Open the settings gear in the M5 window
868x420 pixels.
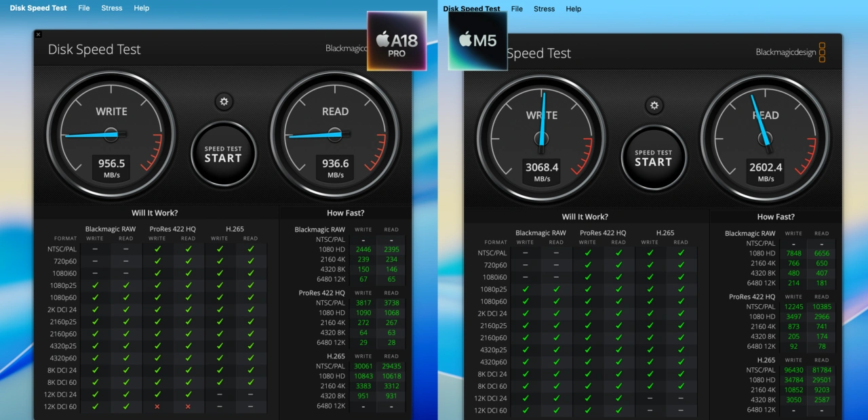(654, 106)
